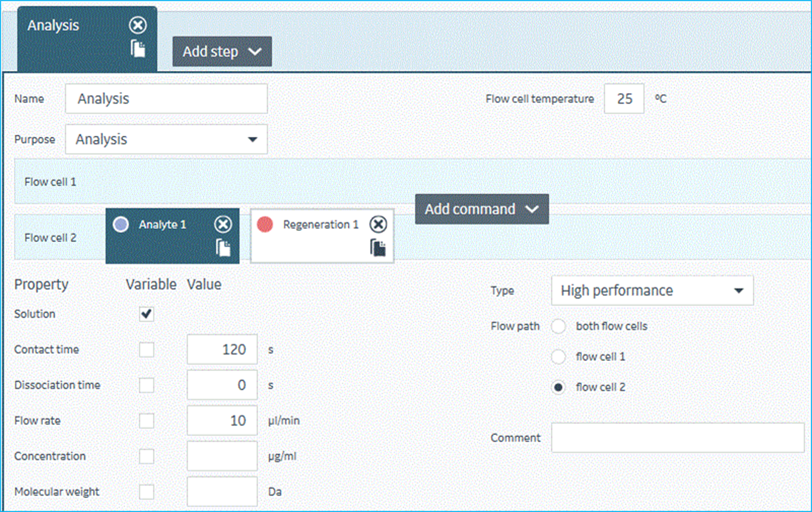Duplicate the Analyte 1 command
Viewport: 812px width, 512px height.
click(223, 247)
